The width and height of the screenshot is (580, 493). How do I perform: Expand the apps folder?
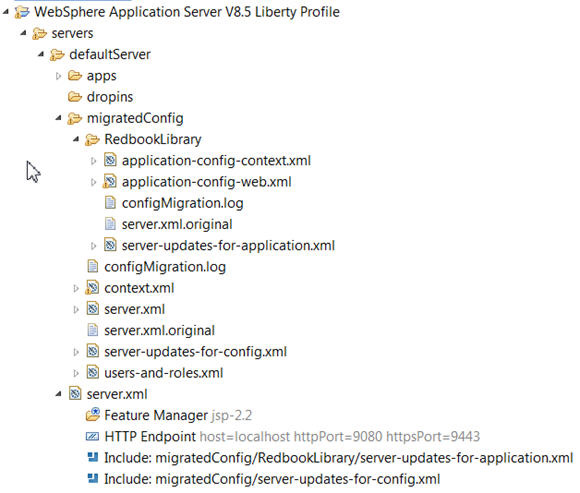click(x=58, y=76)
